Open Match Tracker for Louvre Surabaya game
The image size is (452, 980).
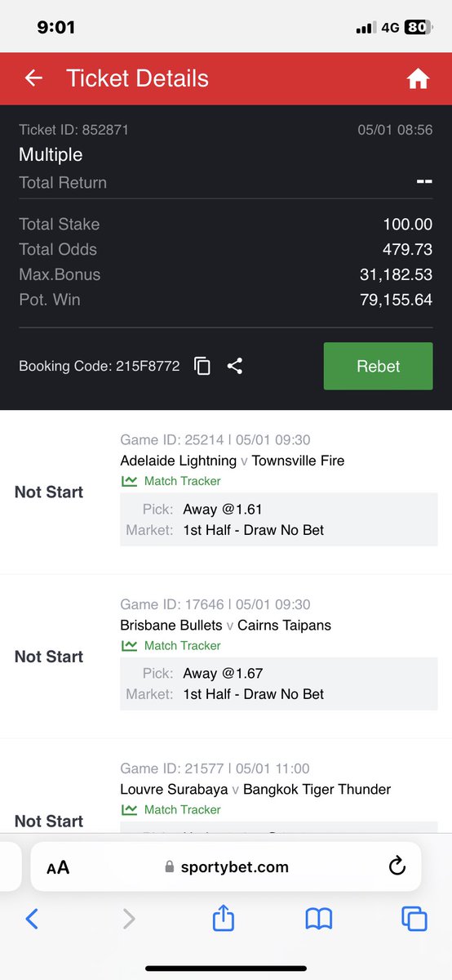pos(171,809)
